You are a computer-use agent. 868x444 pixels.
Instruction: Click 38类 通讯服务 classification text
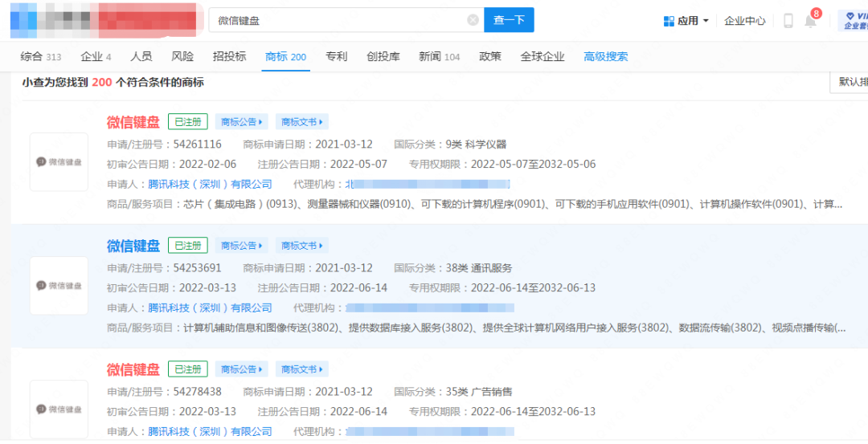coord(479,268)
